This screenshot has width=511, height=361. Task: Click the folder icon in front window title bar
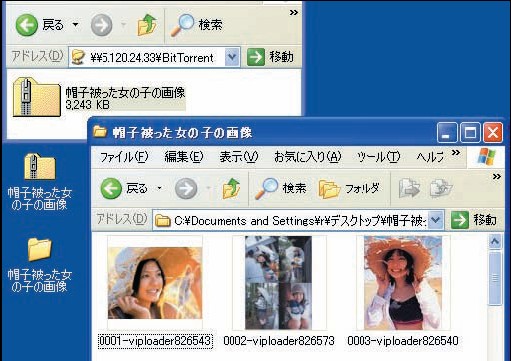(x=100, y=132)
